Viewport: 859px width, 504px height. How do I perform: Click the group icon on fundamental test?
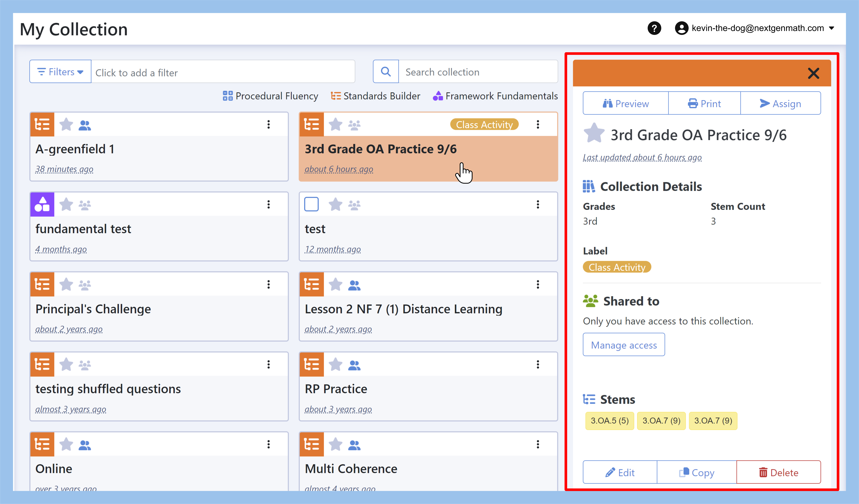click(x=85, y=205)
